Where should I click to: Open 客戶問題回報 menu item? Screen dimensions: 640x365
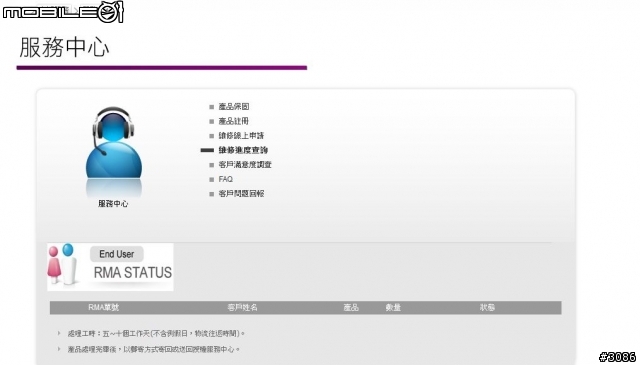point(241,194)
